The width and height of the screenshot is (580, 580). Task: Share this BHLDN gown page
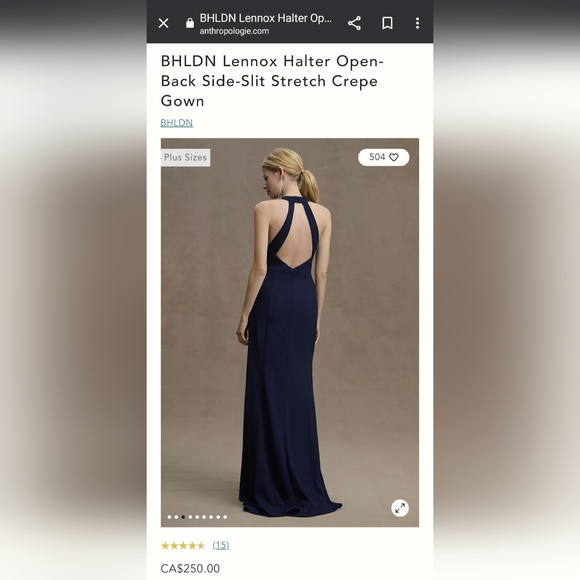click(x=354, y=23)
